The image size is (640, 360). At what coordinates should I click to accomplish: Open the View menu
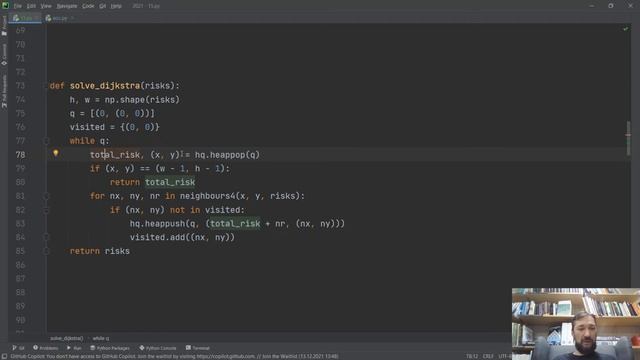(x=46, y=6)
